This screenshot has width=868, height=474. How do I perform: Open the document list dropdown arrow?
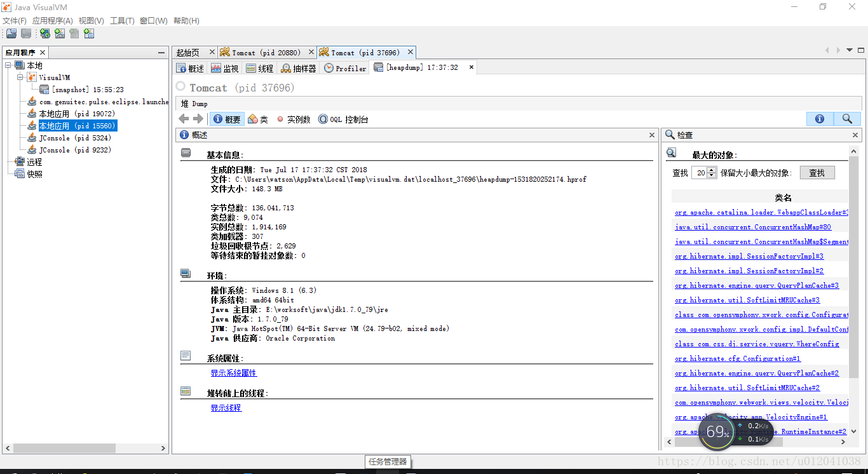click(x=850, y=51)
